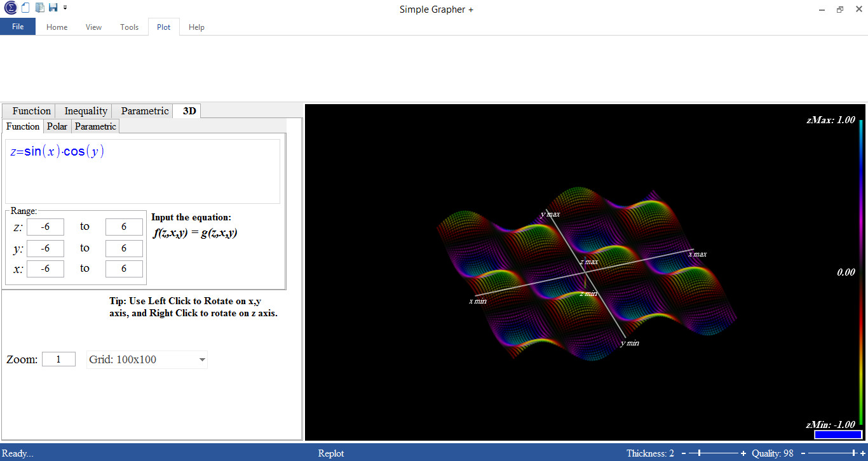This screenshot has height=461, width=868.
Task: Click the 'zMin: -1.00' label
Action: 831,425
